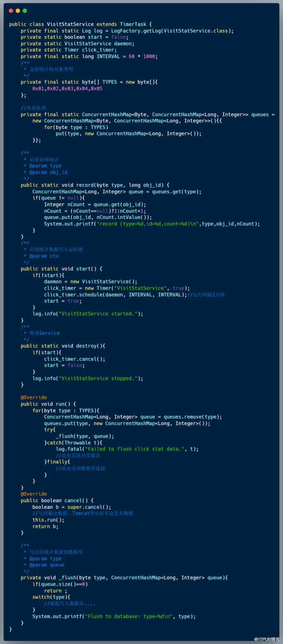The height and width of the screenshot is (644, 283).
Task: Click the green maximize dot
Action: [x=25, y=11]
